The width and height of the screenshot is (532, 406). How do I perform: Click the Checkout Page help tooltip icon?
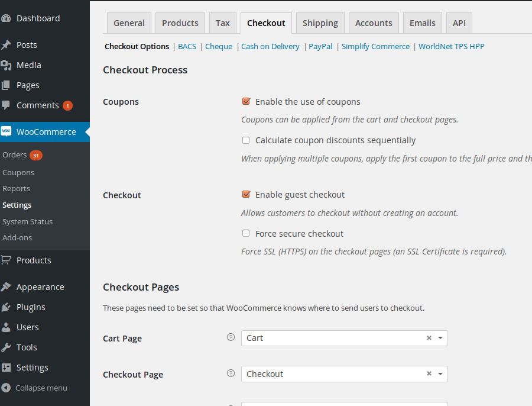click(231, 373)
